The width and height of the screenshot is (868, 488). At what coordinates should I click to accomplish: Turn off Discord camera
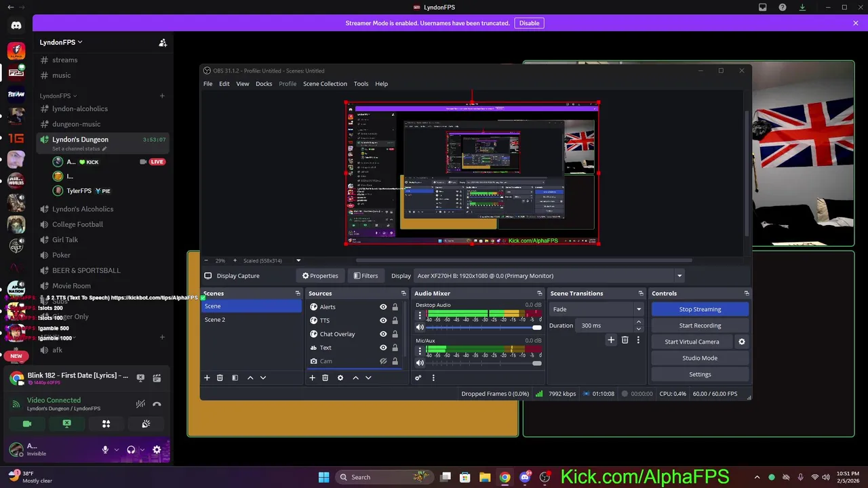click(27, 424)
